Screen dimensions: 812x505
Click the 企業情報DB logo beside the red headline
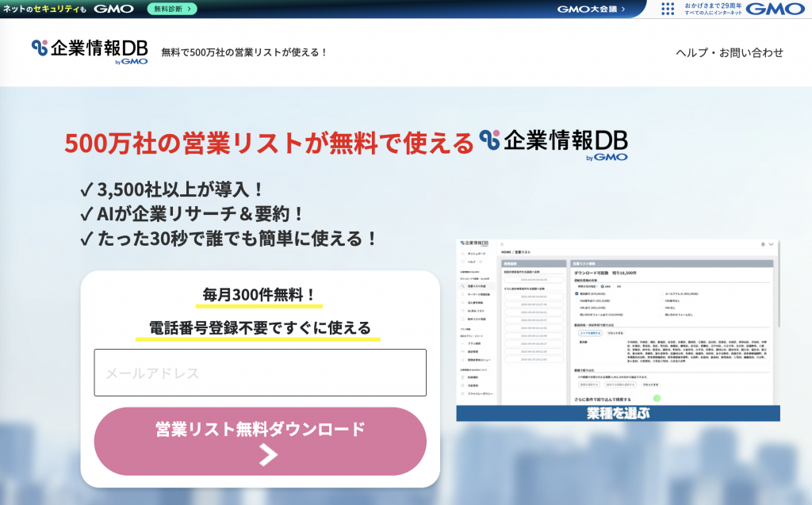click(554, 143)
